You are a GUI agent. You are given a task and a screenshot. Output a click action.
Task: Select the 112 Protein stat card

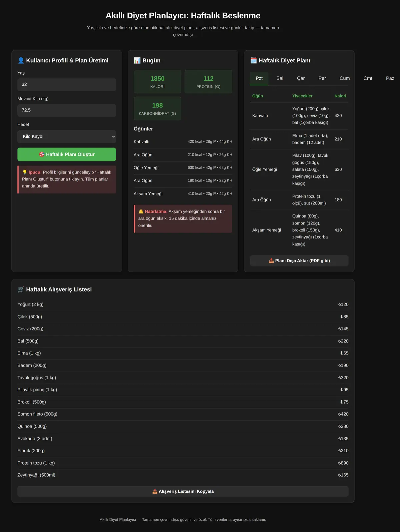[208, 82]
